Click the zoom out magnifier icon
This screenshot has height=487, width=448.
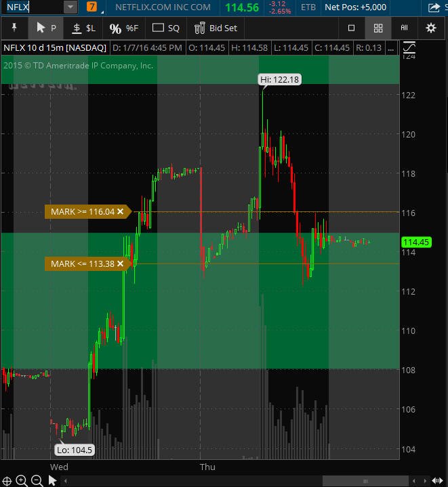click(37, 480)
